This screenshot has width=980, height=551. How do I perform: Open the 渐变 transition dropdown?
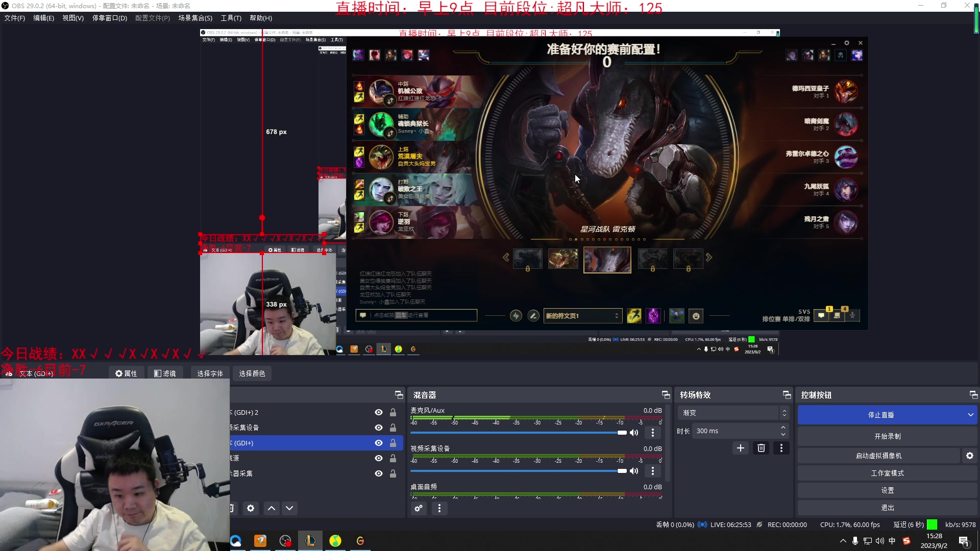tap(733, 413)
